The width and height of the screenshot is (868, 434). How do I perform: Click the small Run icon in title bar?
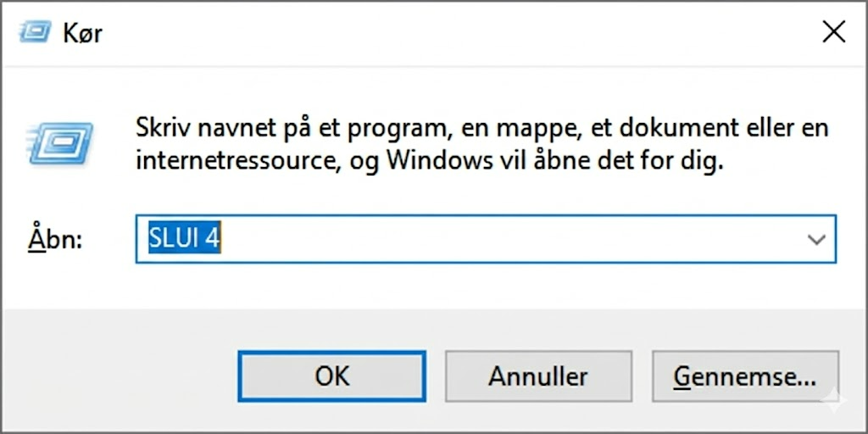click(36, 33)
